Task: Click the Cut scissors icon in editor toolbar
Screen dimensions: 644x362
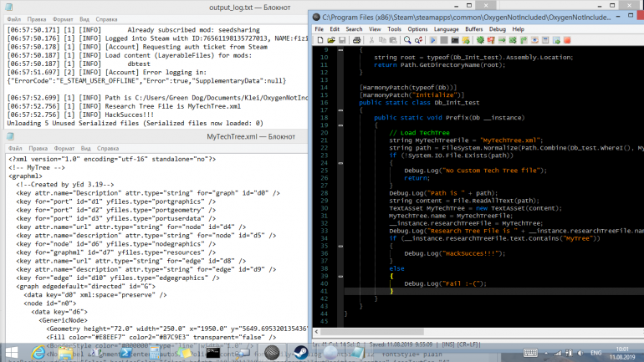Action: coord(371,40)
